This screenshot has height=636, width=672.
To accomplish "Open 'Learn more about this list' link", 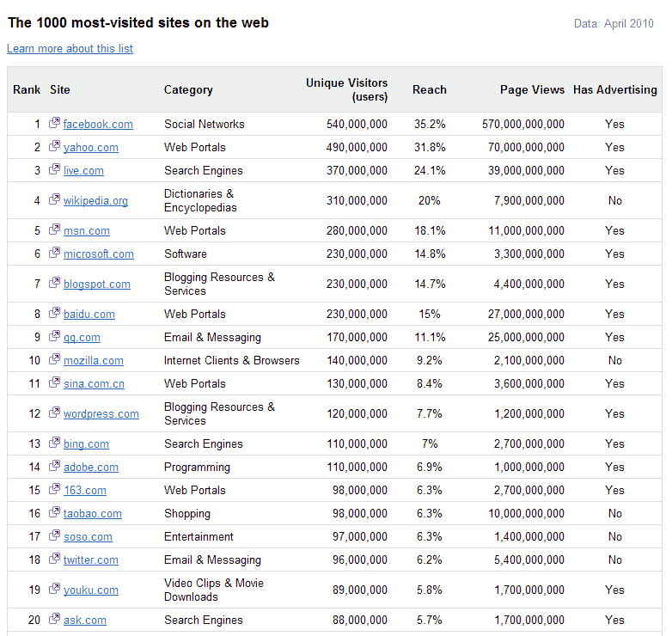I will 70,48.
